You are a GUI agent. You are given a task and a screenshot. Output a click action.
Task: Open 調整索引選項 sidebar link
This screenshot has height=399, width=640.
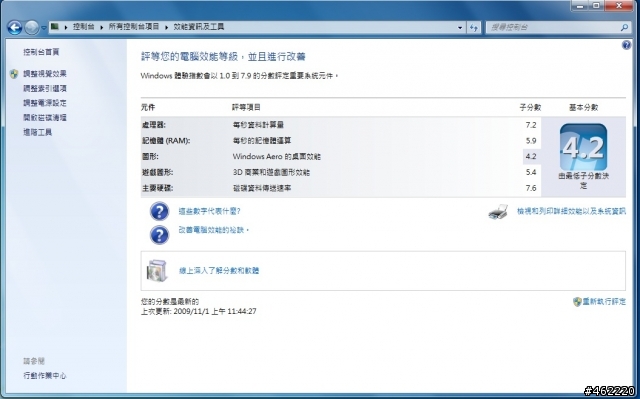[x=44, y=89]
